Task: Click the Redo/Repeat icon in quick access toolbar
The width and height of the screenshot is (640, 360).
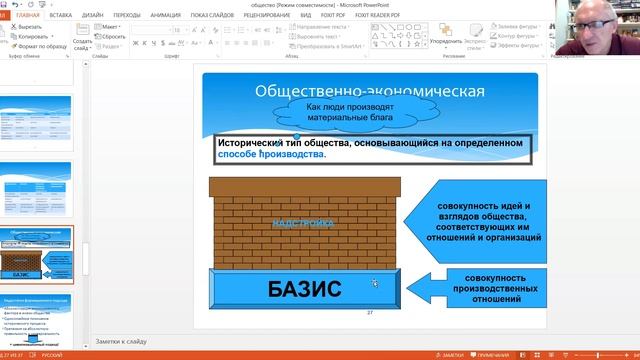Action: (x=31, y=4)
